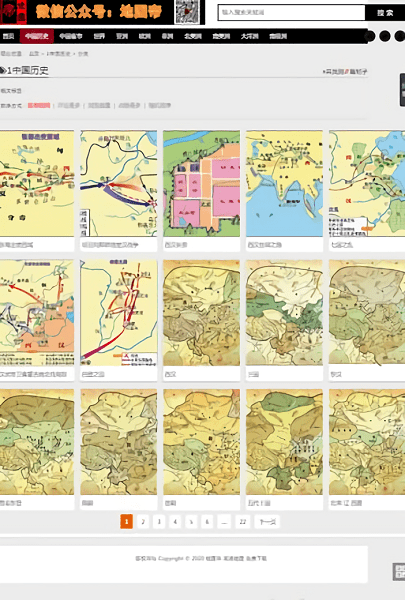Image resolution: width=405 pixels, height=600 pixels.
Task: Click the dark floating side tab at the right edge
Action: click(x=402, y=90)
